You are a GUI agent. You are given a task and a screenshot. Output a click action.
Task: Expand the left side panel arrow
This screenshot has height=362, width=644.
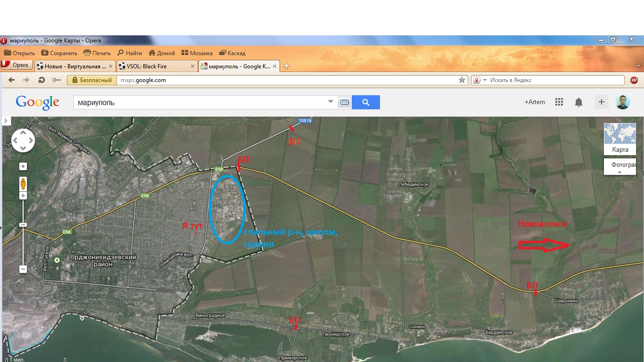pos(6,121)
